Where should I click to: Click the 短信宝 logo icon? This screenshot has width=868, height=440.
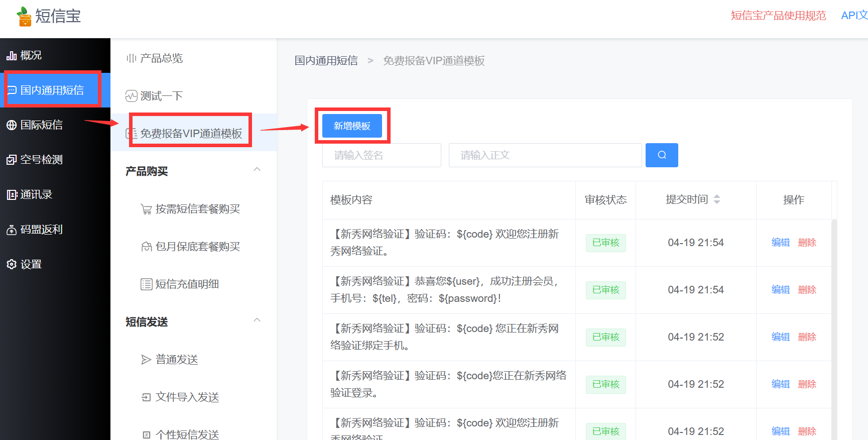coord(24,16)
